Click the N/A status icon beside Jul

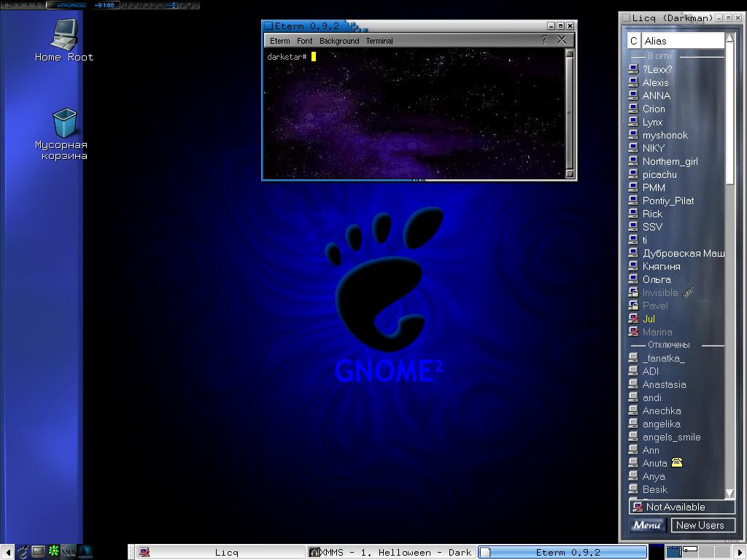(634, 319)
